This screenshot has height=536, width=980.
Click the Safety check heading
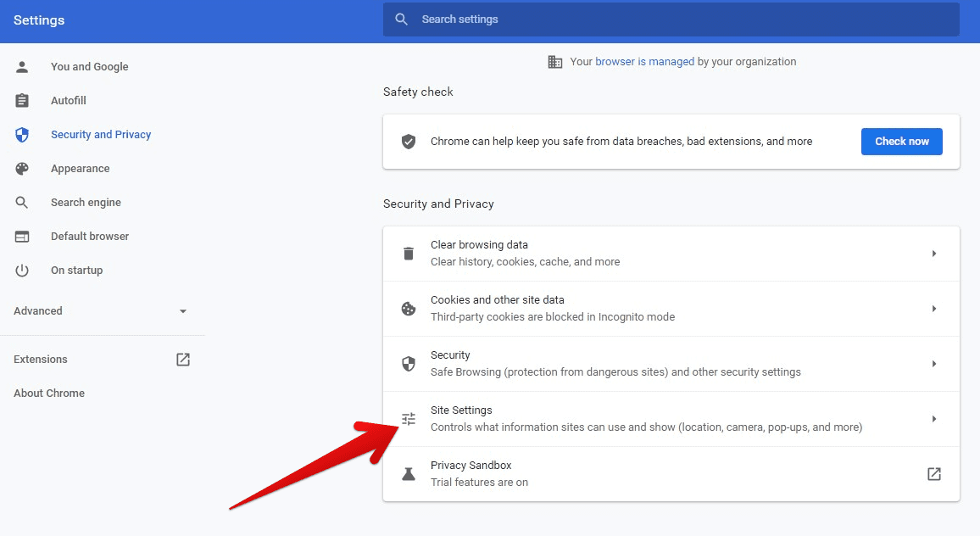point(417,92)
